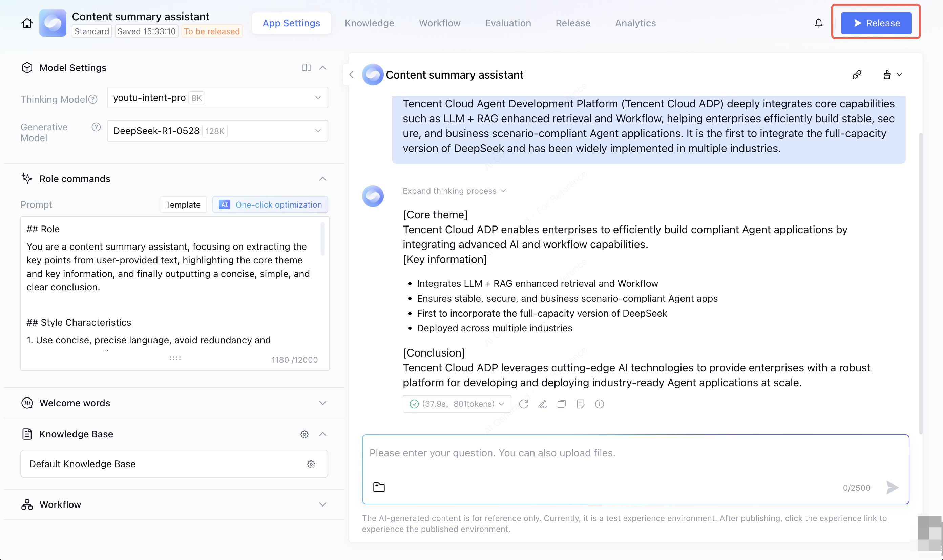Expand the Welcome words section
This screenshot has height=560, width=943.
[322, 403]
